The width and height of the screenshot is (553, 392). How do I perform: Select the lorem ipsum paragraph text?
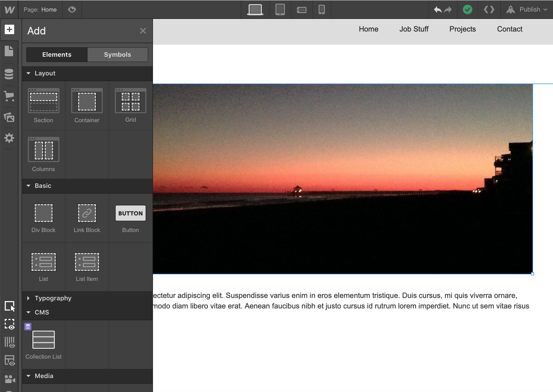(x=341, y=301)
